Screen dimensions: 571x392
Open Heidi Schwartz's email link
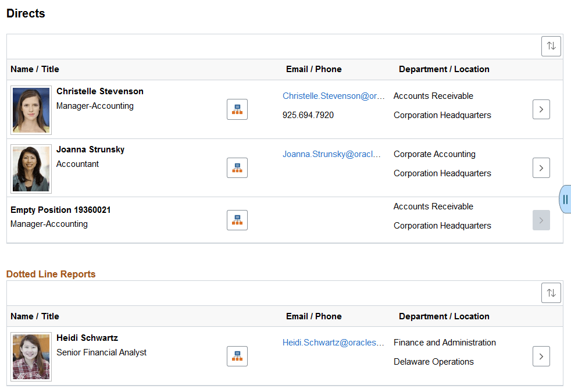click(333, 343)
